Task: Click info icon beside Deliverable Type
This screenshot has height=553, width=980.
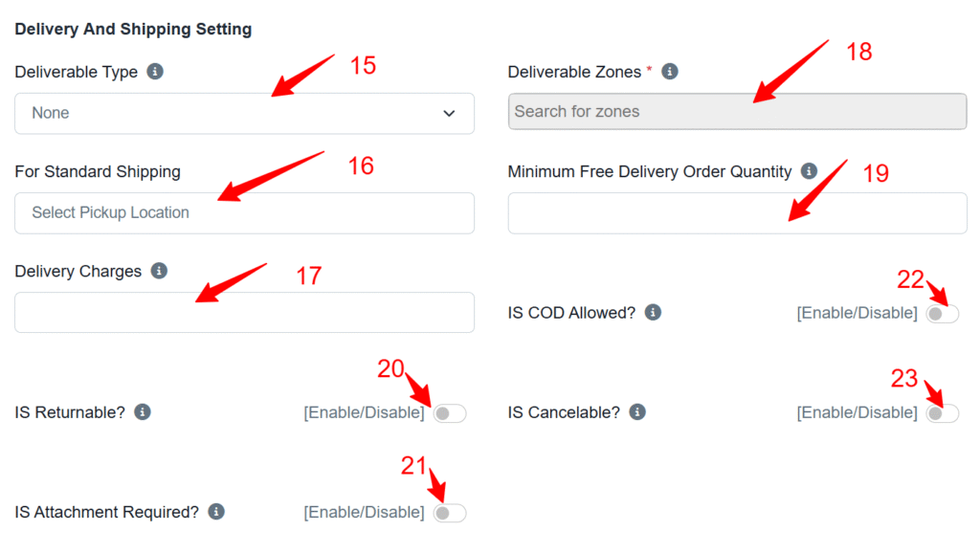Action: point(155,72)
